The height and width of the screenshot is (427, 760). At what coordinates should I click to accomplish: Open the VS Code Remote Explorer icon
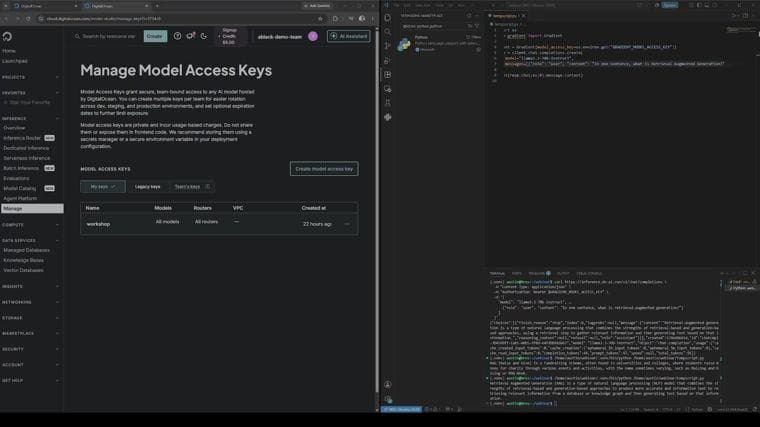click(x=388, y=89)
